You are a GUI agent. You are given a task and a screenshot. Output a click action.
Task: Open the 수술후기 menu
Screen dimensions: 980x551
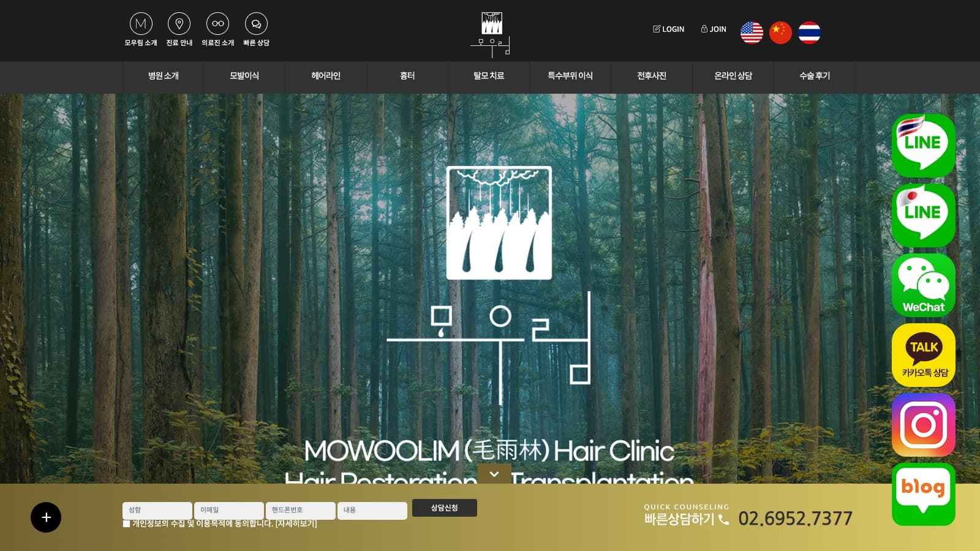pos(815,76)
